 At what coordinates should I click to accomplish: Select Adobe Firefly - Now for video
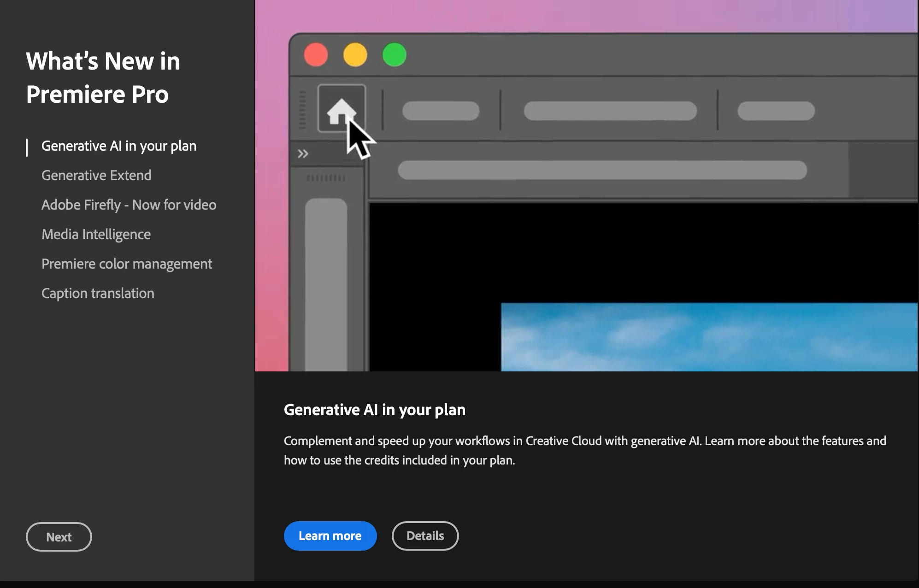point(129,205)
